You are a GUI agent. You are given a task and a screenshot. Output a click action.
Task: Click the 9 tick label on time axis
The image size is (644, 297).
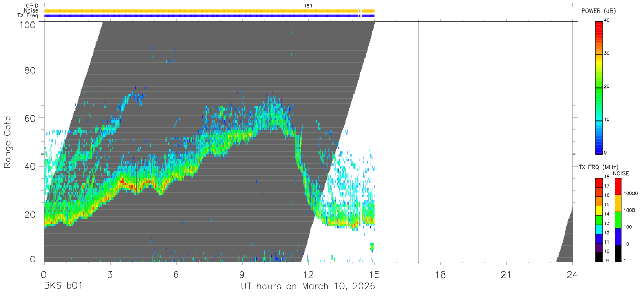[x=242, y=274]
